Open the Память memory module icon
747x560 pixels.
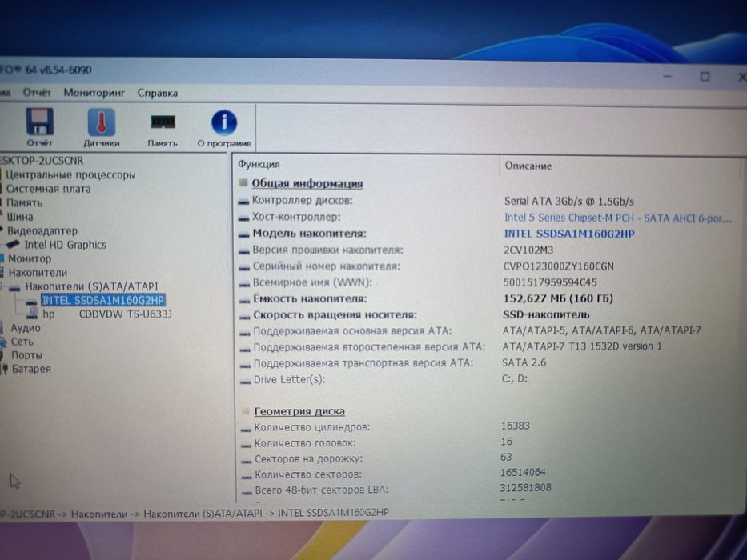point(163,122)
